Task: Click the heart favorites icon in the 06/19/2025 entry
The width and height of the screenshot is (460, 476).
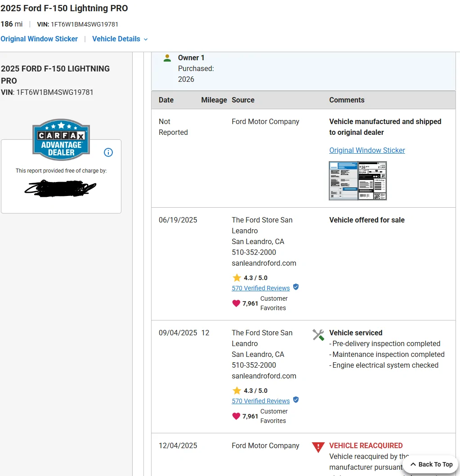Action: tap(236, 303)
